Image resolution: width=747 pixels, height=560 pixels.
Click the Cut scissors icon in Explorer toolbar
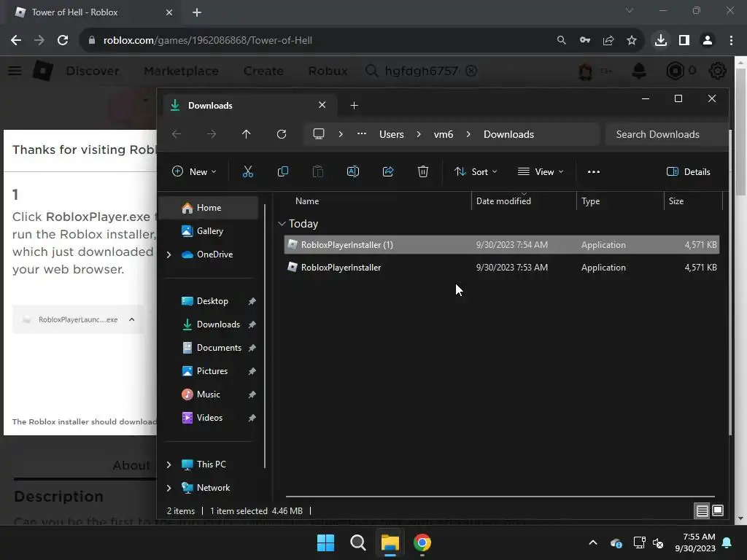pos(248,172)
